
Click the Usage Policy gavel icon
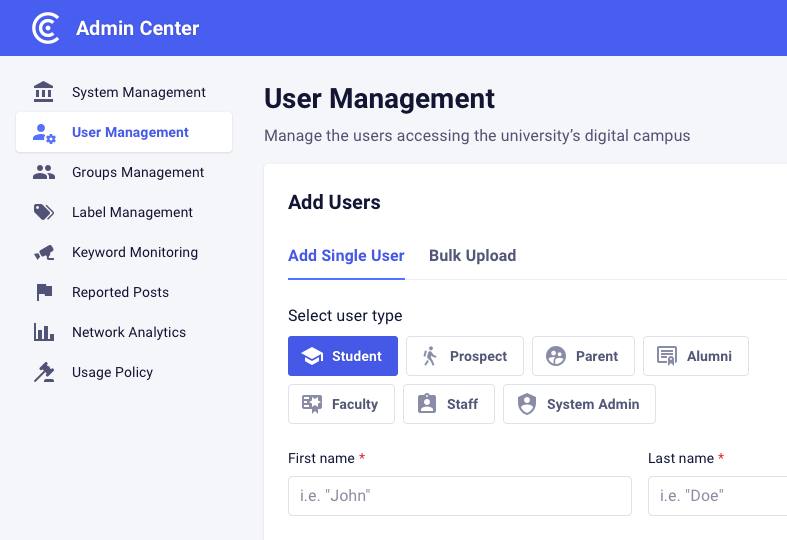click(44, 372)
